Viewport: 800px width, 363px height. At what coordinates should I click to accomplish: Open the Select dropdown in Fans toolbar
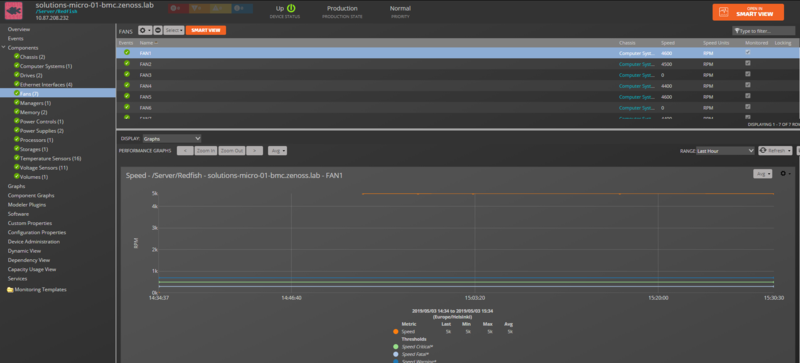tap(174, 31)
